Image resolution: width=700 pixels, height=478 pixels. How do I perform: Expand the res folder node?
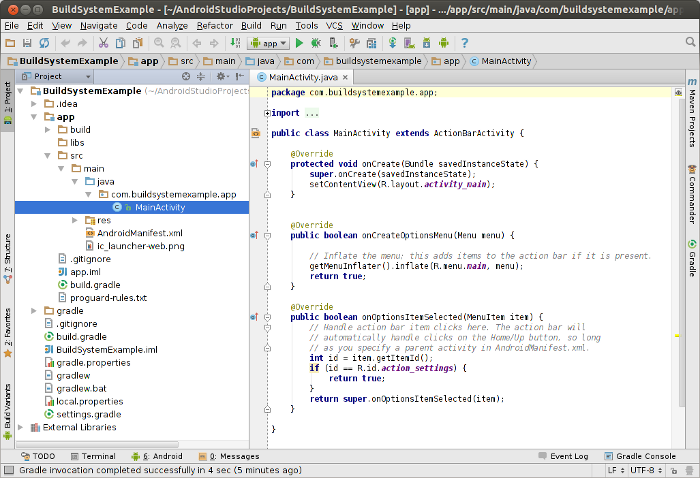coord(75,220)
